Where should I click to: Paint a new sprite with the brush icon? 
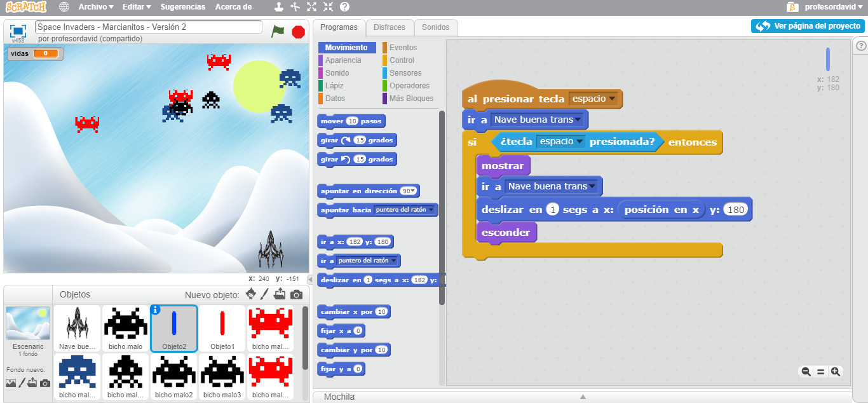264,294
